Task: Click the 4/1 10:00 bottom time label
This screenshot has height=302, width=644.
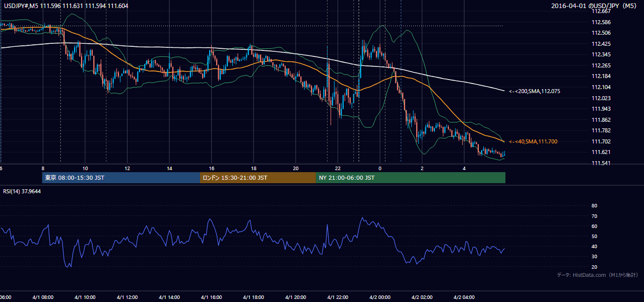Action: click(85, 297)
